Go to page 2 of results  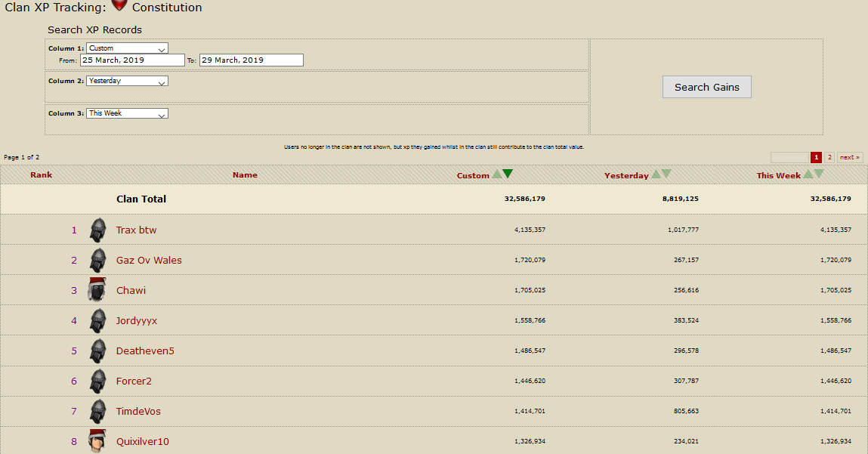click(x=829, y=157)
